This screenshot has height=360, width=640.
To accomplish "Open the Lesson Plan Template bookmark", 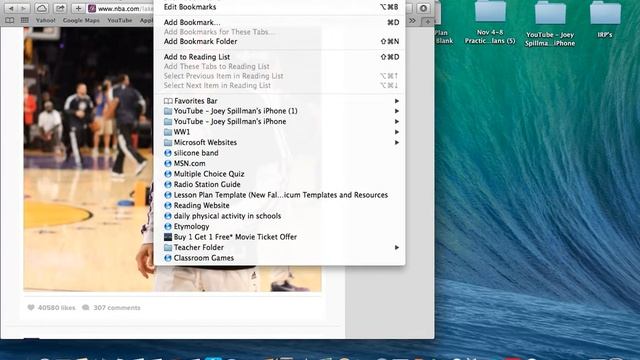I will pos(280,195).
